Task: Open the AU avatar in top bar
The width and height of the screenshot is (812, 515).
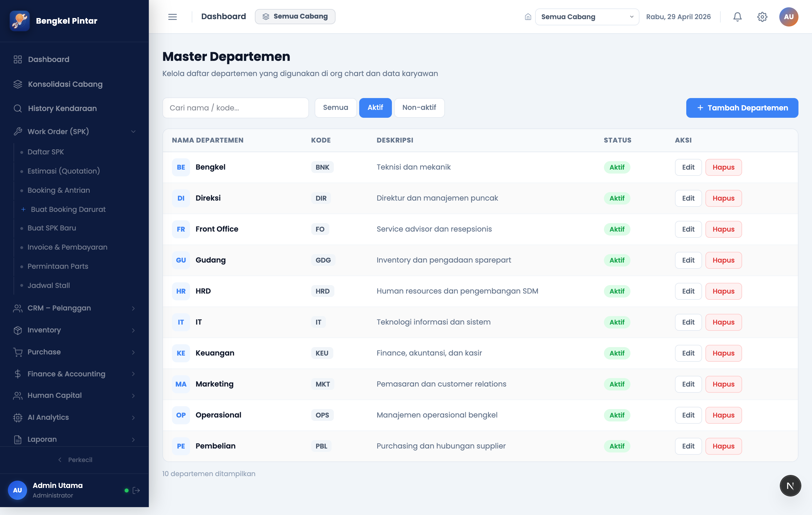Action: tap(788, 17)
